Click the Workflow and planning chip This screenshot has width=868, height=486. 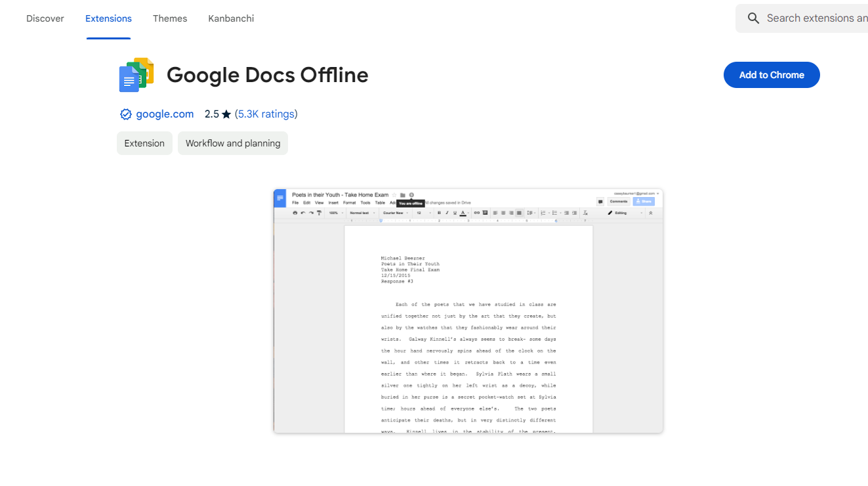(x=233, y=143)
